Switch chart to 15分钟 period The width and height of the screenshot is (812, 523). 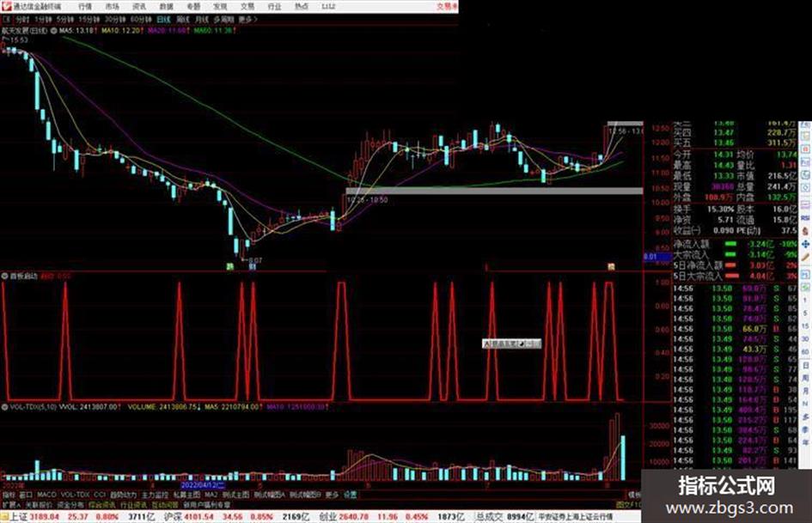pos(89,20)
